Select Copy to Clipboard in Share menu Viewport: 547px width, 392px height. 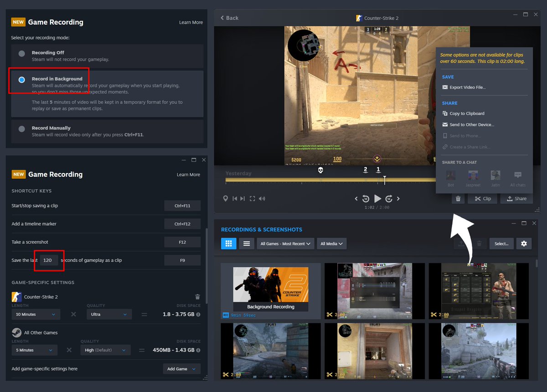(466, 113)
